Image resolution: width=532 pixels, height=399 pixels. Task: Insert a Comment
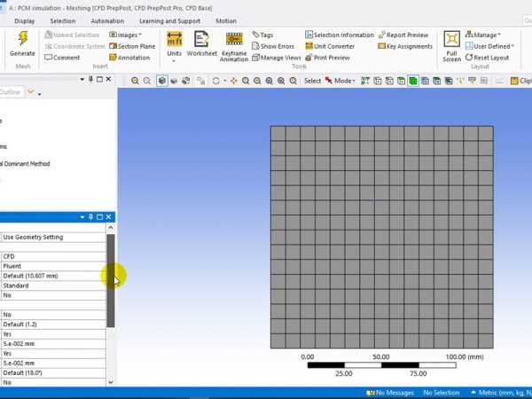tap(62, 58)
